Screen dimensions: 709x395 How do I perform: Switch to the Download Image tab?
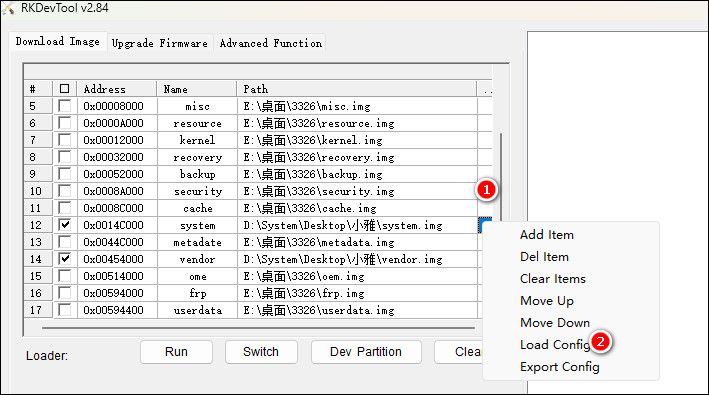click(x=58, y=42)
